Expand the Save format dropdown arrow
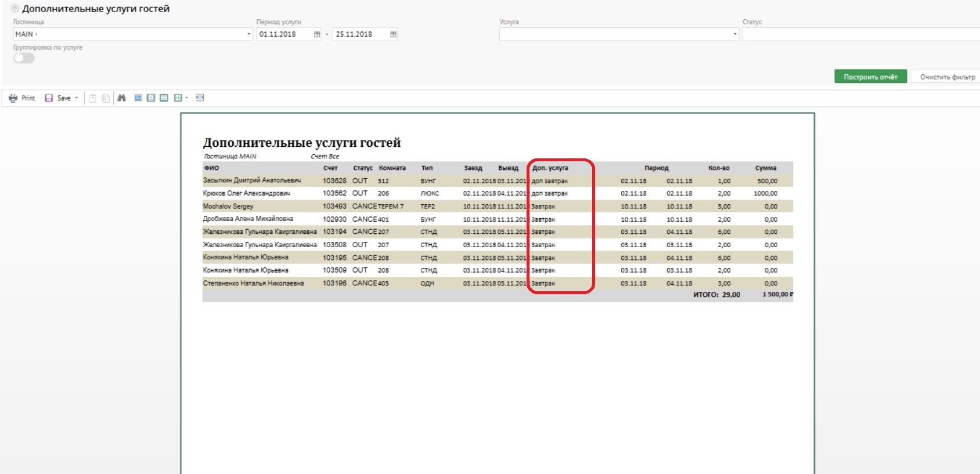This screenshot has height=474, width=980. tap(77, 98)
